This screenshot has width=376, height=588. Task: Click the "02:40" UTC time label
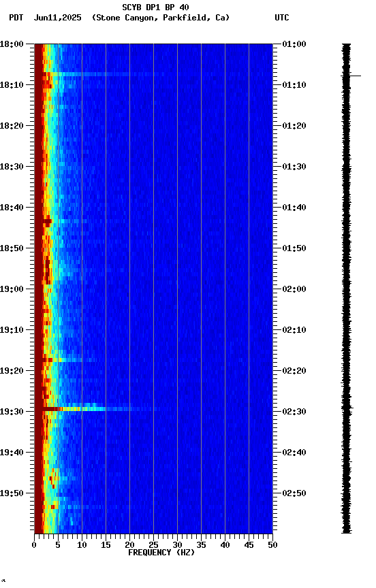point(294,453)
